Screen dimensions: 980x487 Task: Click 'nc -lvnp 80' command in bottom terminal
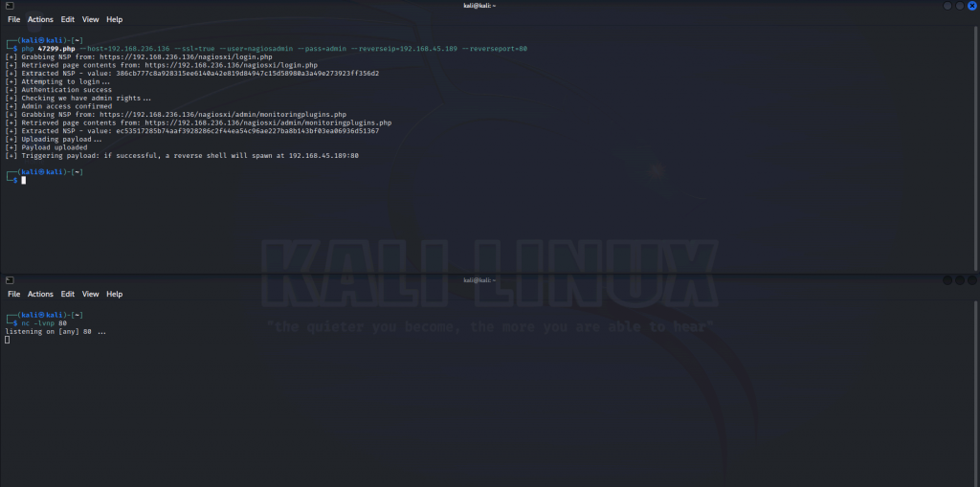tap(44, 323)
